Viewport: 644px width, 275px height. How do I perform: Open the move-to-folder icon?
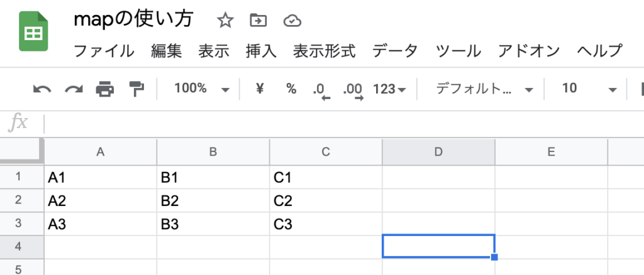[x=258, y=20]
